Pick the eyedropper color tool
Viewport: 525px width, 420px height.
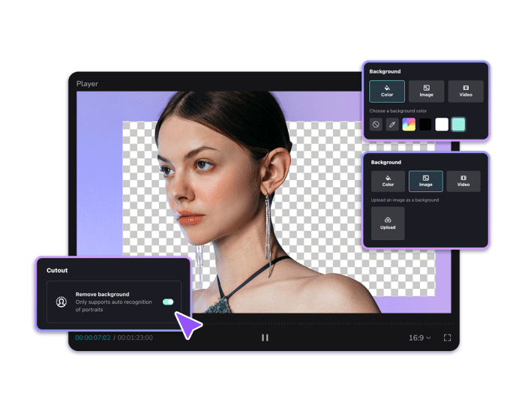click(x=392, y=124)
